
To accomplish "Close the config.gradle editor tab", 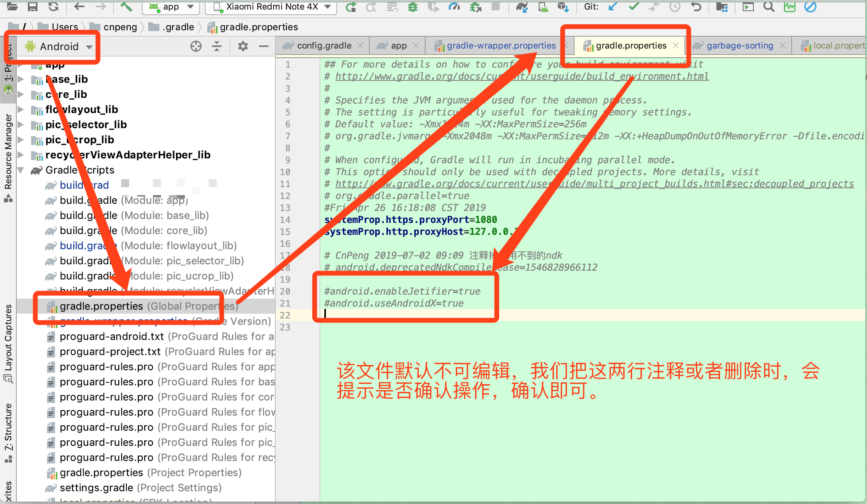I will pyautogui.click(x=360, y=45).
